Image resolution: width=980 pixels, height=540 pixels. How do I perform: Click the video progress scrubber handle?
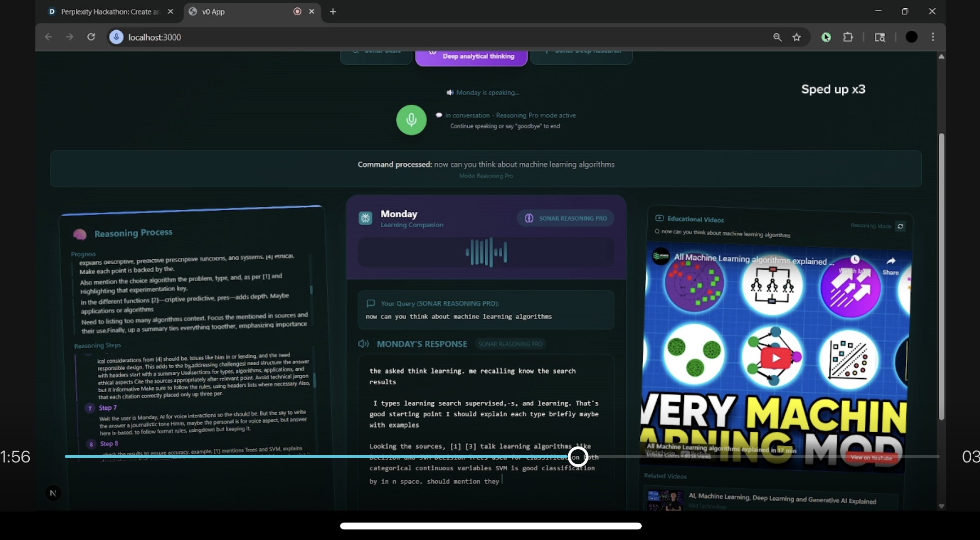tap(578, 456)
